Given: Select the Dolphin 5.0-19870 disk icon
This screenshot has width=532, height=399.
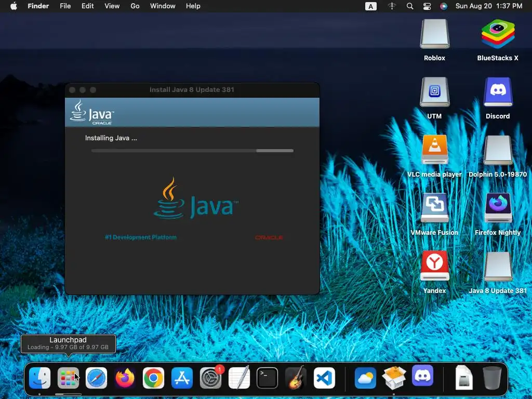Looking at the screenshot, I should click(x=498, y=151).
